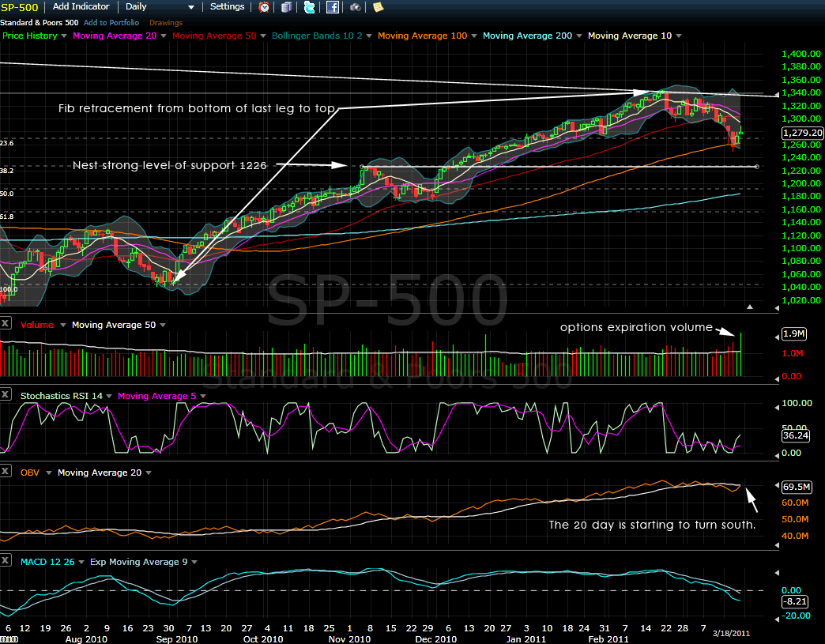Viewport: 825px width, 644px height.
Task: Expand Moving Average 100 dropdown arrow
Action: pyautogui.click(x=473, y=36)
